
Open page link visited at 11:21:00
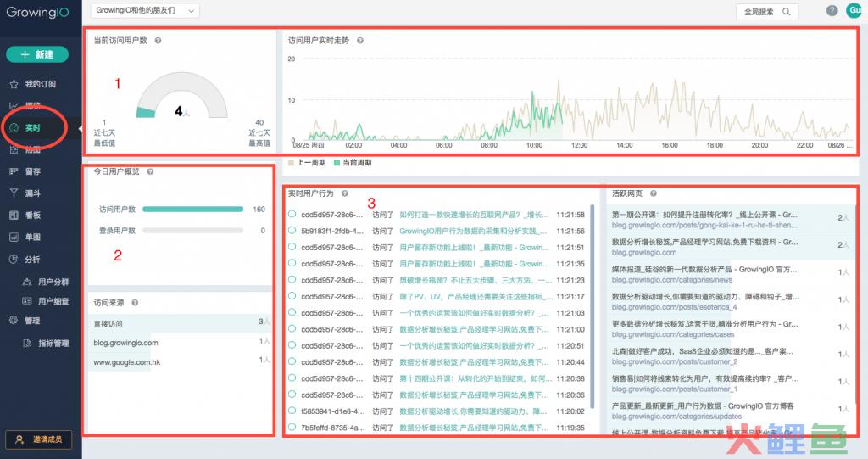point(474,329)
